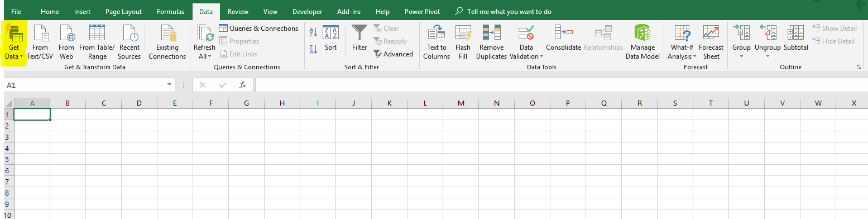Switch to the View tab

click(x=270, y=11)
